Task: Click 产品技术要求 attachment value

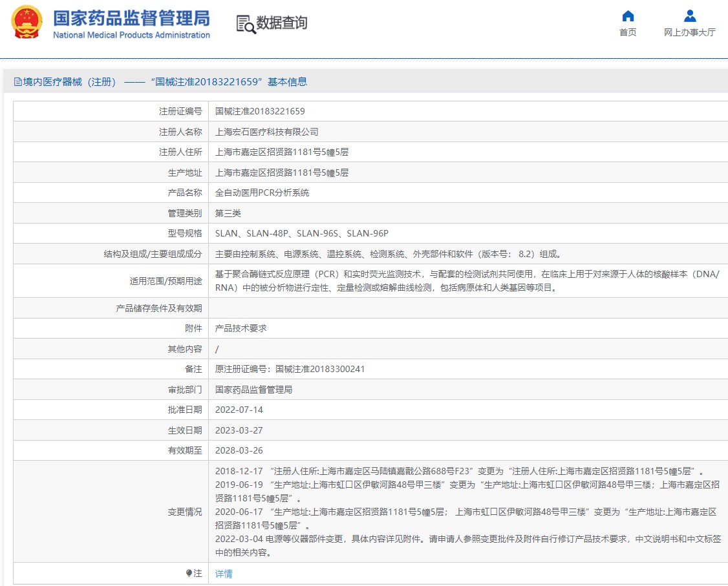Action: coord(241,328)
